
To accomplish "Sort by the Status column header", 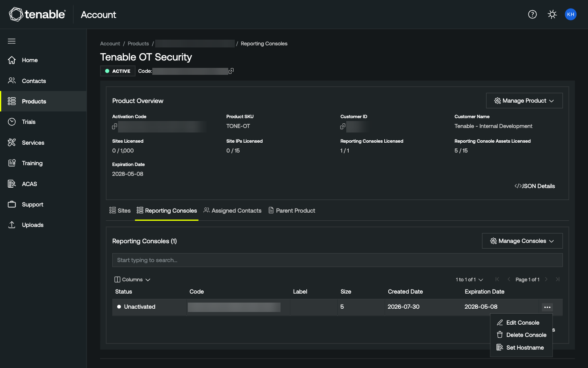I will click(124, 292).
